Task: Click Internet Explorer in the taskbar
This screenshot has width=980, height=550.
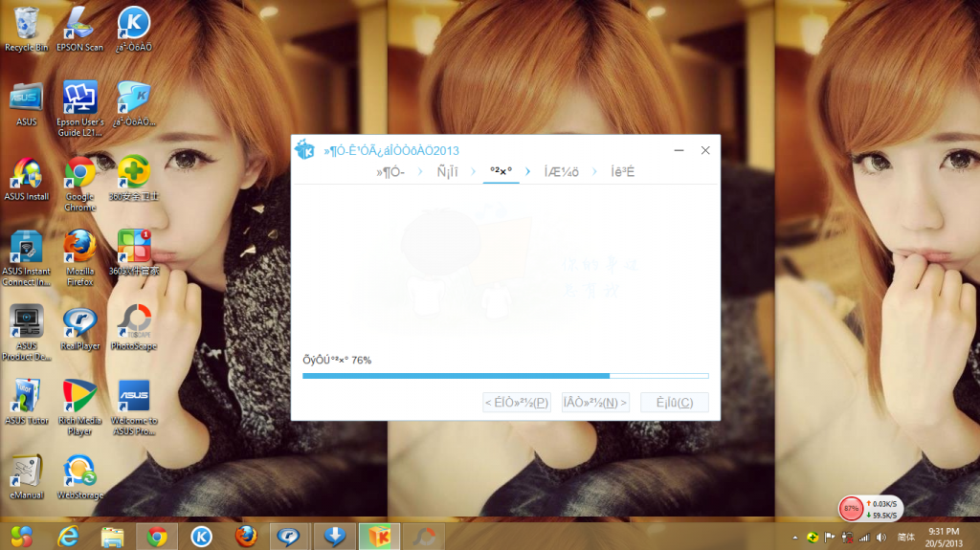Action: pyautogui.click(x=68, y=537)
